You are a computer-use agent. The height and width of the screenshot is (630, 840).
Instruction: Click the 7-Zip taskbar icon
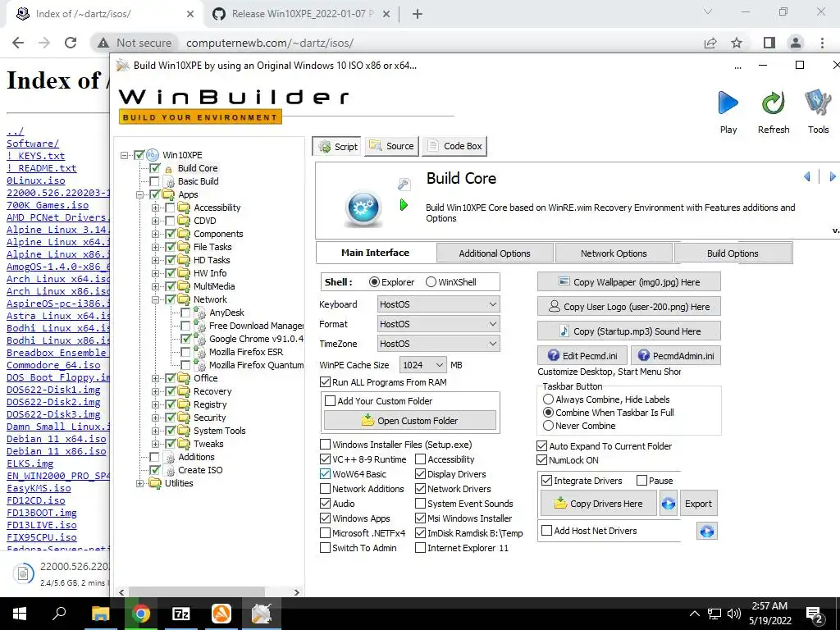[x=181, y=614]
